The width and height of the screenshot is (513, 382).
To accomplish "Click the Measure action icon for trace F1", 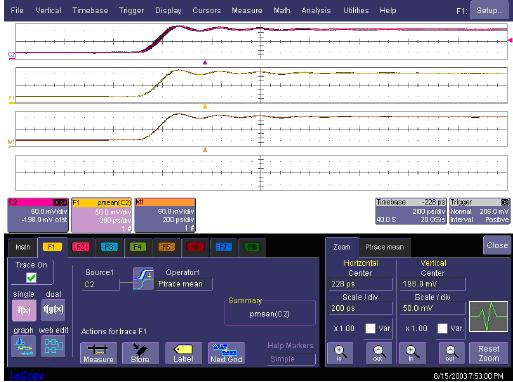I will [98, 353].
